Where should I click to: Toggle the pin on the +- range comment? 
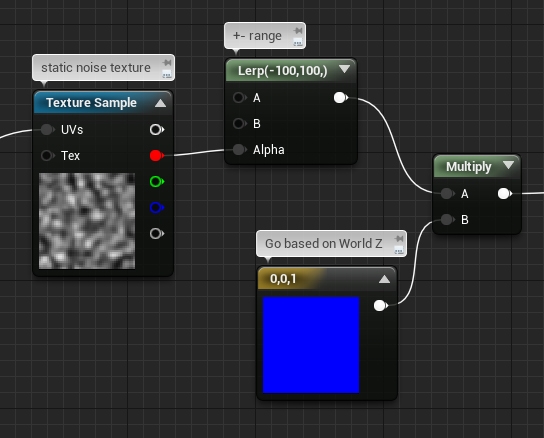click(298, 31)
